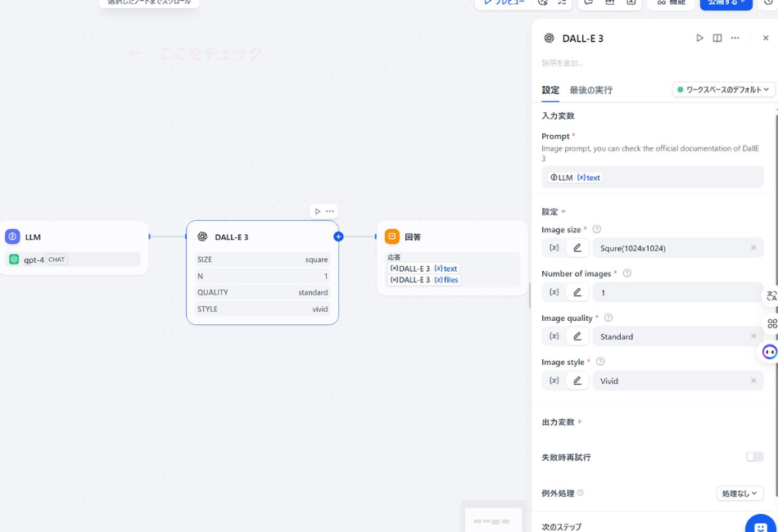Open the 例外処理 handling dropdown showing 処理なし

click(x=740, y=493)
